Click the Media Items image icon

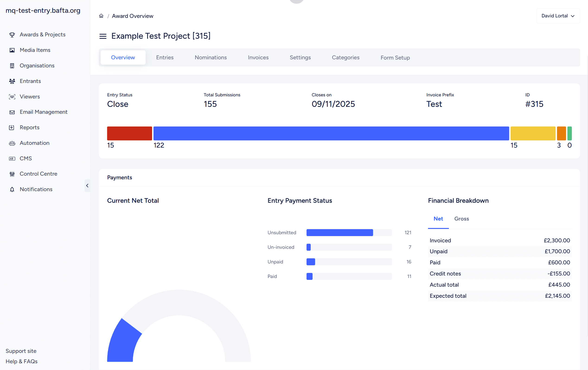[12, 50]
